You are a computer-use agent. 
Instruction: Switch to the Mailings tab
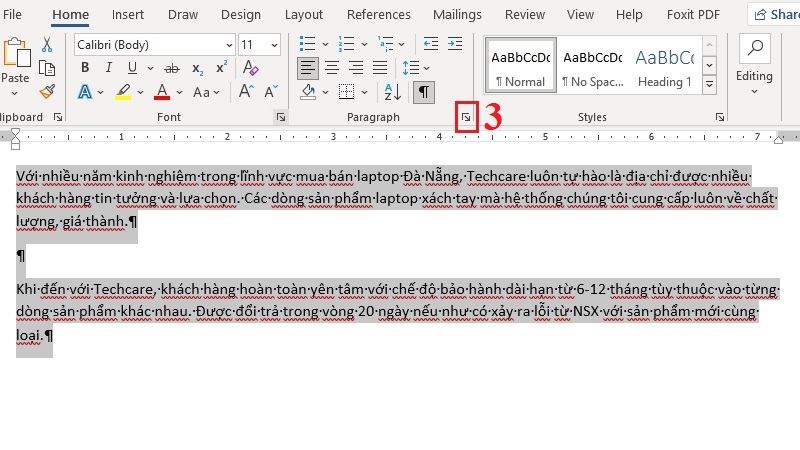(x=457, y=14)
